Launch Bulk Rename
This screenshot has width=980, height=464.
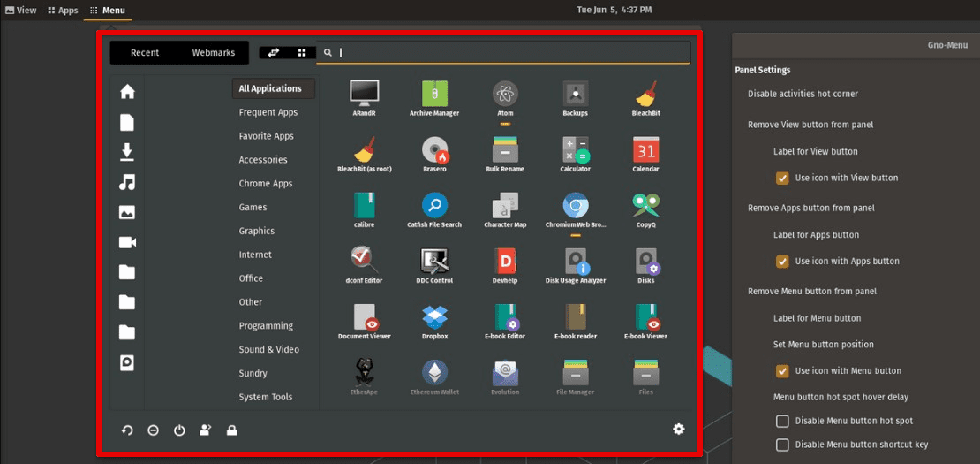[x=505, y=155]
